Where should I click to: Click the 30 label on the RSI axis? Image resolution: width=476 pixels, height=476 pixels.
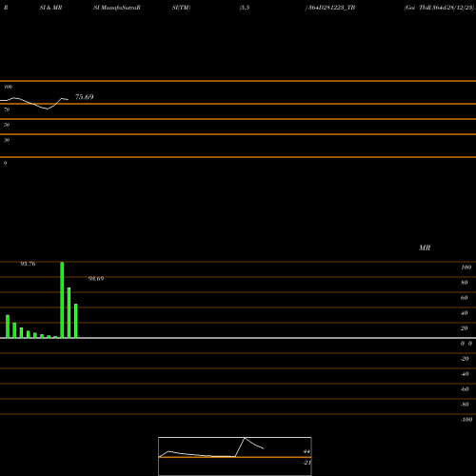click(7, 140)
